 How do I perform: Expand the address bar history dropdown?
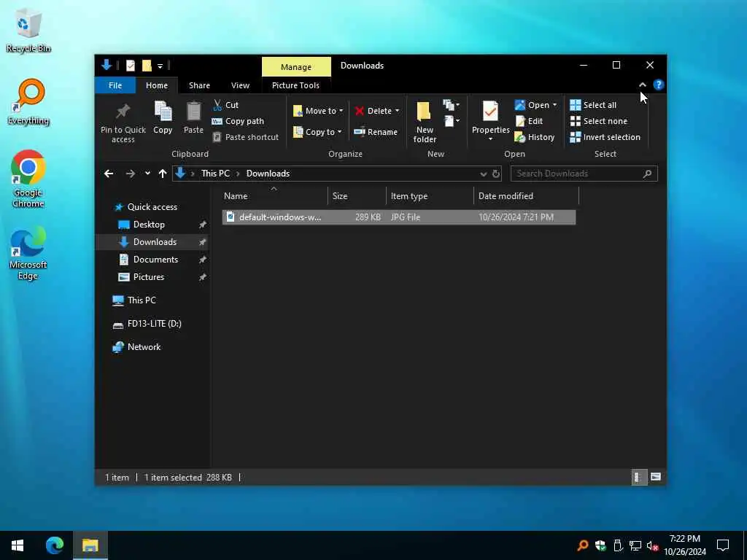point(483,174)
